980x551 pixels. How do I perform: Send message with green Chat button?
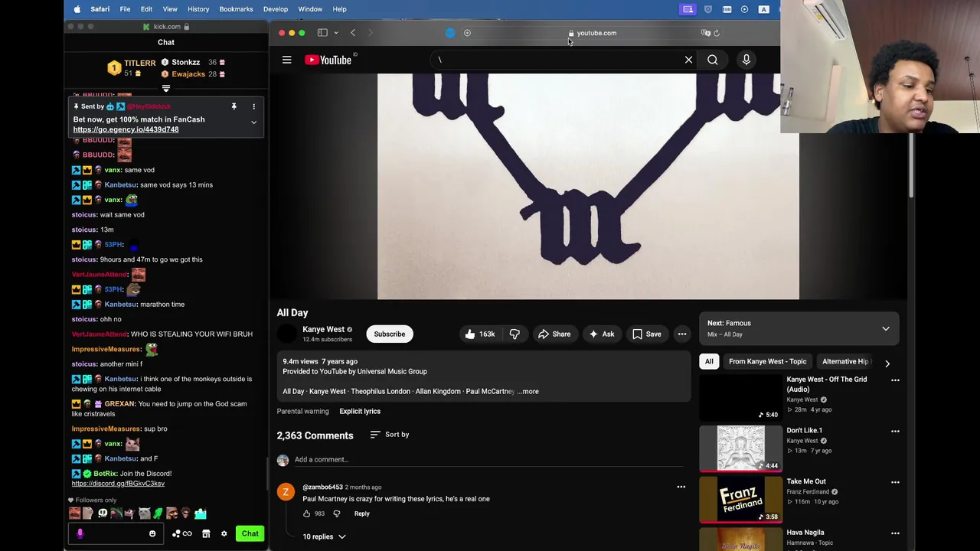coord(250,533)
